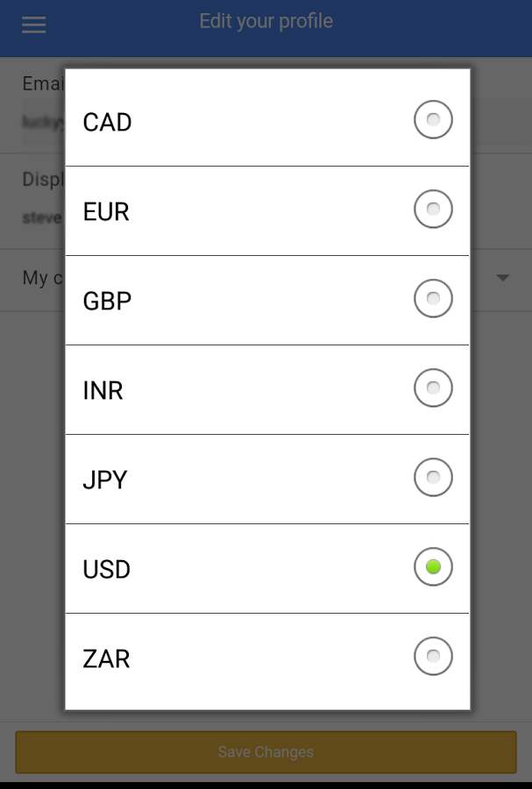Open the hamburger menu icon
Screen dimensions: 532x789
33,25
